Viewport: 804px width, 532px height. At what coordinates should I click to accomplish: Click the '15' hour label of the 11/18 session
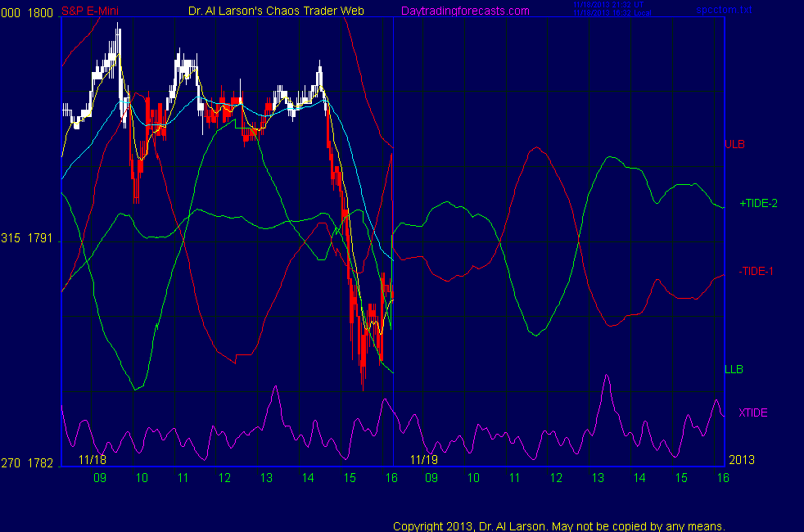(x=350, y=478)
